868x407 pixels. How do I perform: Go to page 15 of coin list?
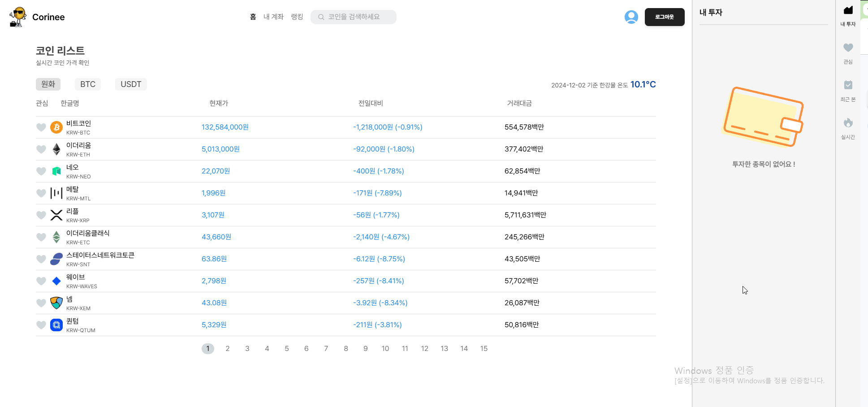point(484,349)
